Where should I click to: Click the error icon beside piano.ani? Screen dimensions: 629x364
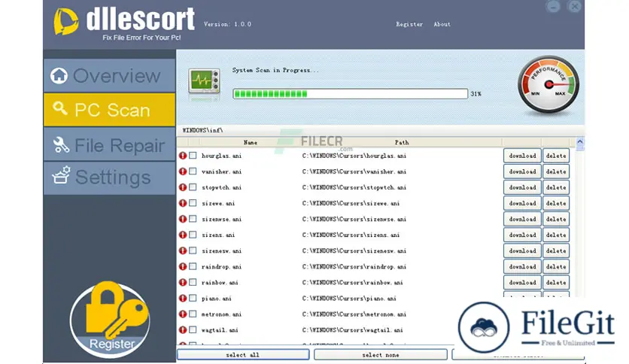183,299
